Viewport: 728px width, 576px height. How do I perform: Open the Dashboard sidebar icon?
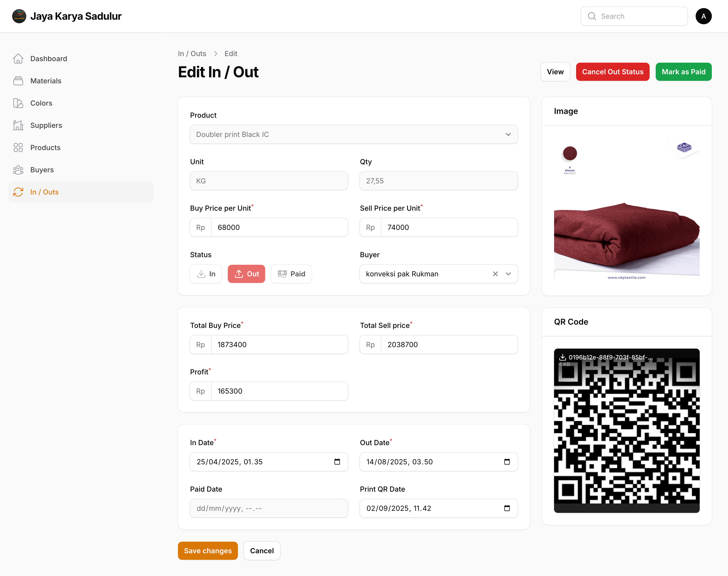18,58
